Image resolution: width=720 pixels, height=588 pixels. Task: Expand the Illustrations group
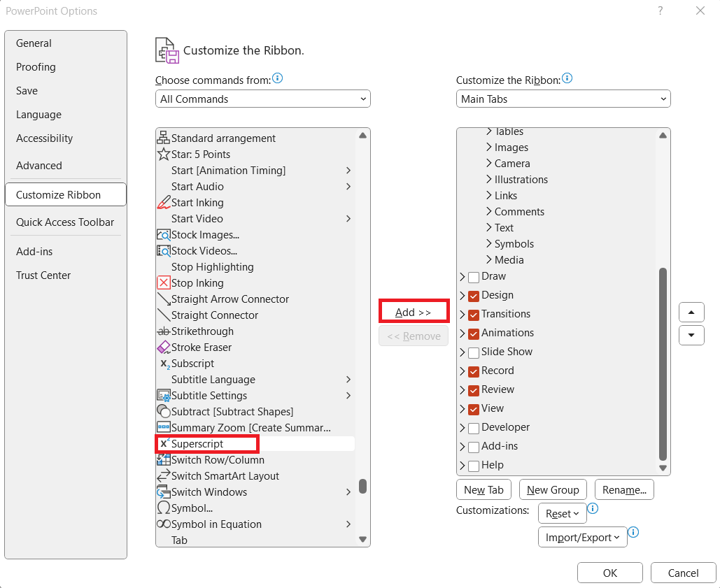(489, 179)
